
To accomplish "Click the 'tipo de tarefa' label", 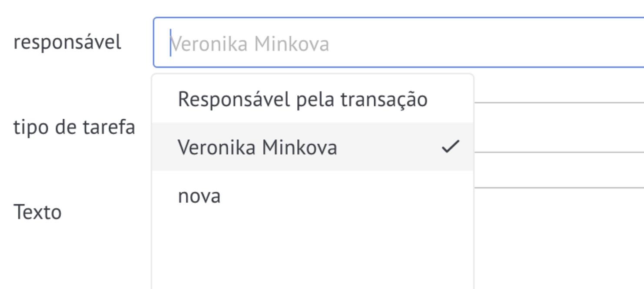I will tap(74, 127).
